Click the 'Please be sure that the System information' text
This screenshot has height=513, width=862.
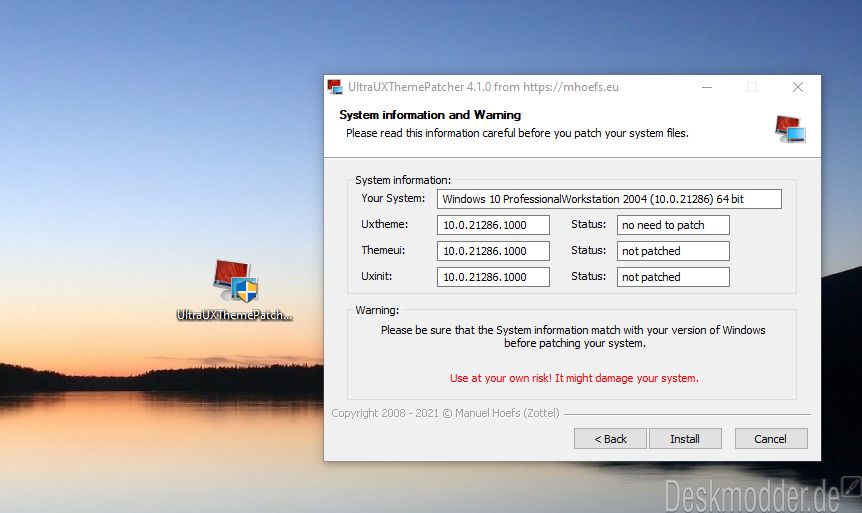pos(573,337)
